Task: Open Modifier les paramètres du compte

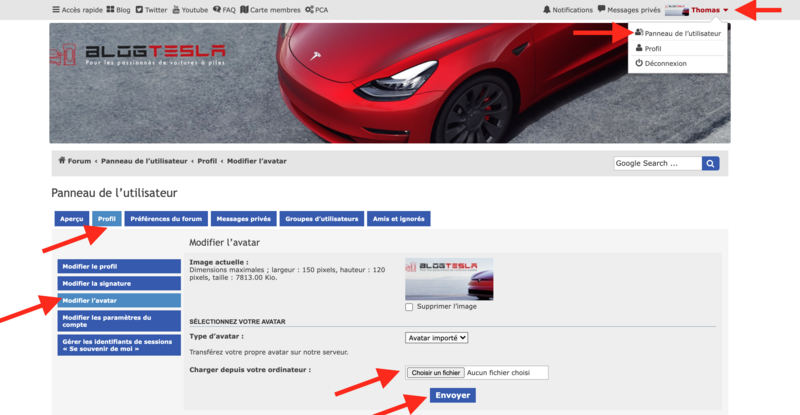Action: click(x=119, y=321)
